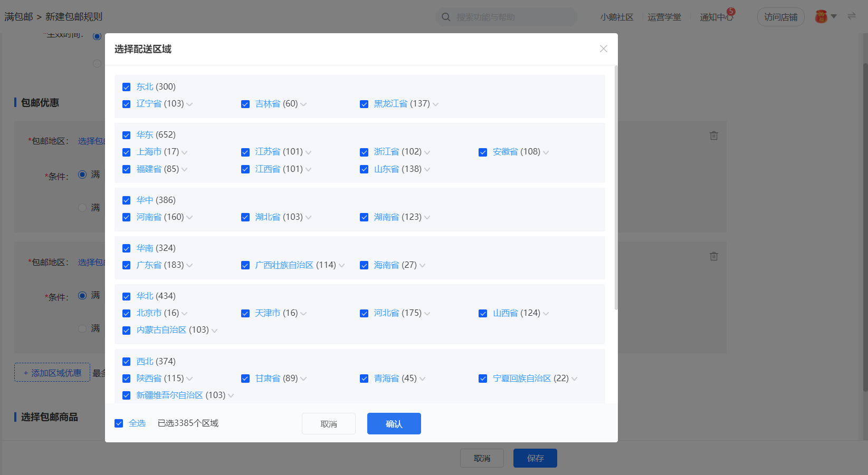The width and height of the screenshot is (868, 475).
Task: Uncheck the 华东 (652) region checkbox
Action: [x=127, y=135]
